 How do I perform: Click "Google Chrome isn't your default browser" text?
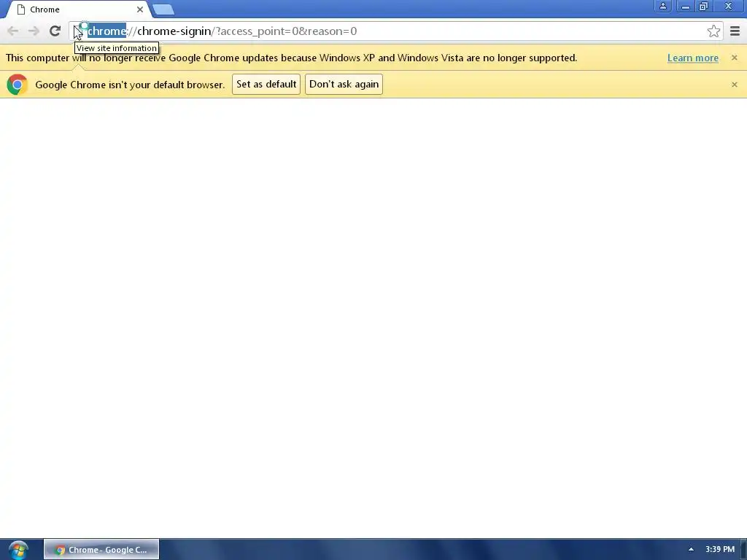(130, 85)
